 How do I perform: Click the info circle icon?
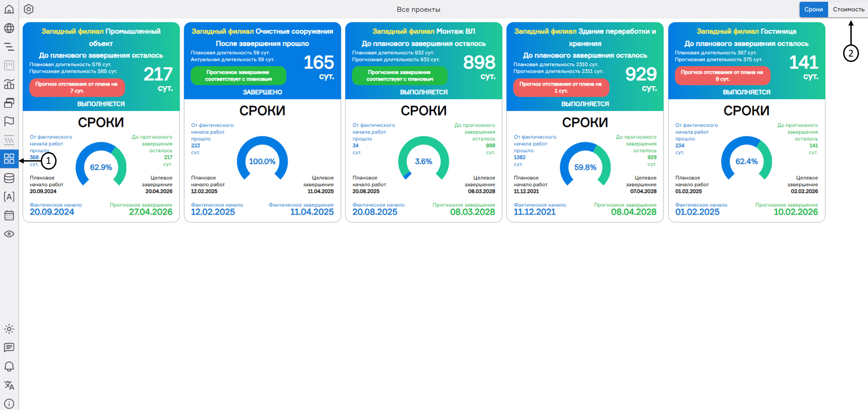click(x=9, y=403)
